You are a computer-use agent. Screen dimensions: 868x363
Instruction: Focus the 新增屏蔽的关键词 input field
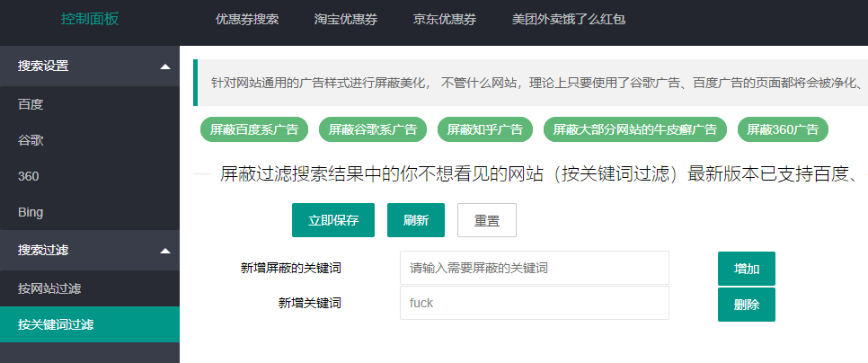535,268
